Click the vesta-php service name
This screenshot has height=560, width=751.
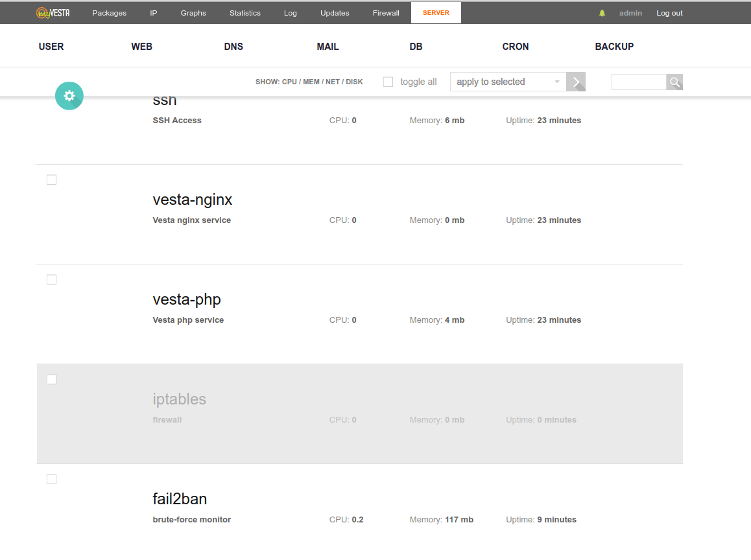tap(187, 299)
